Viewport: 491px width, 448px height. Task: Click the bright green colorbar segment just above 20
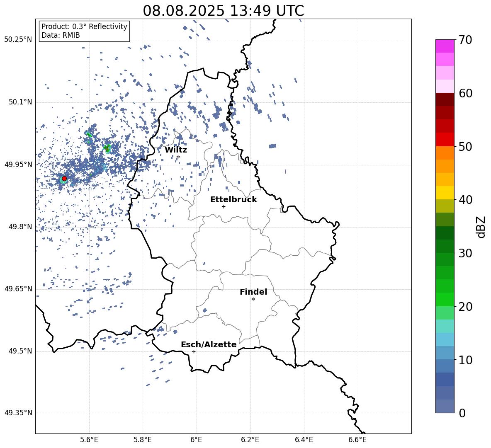[x=445, y=299]
